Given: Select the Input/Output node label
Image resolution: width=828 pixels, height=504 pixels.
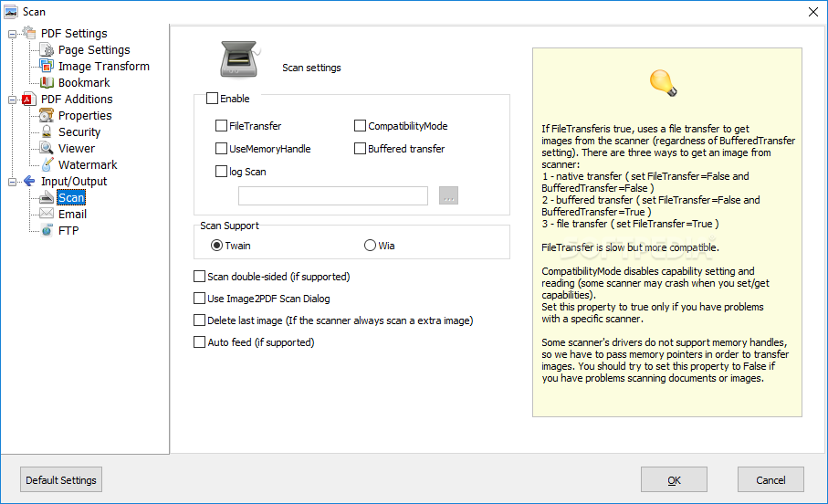Looking at the screenshot, I should coord(74,181).
